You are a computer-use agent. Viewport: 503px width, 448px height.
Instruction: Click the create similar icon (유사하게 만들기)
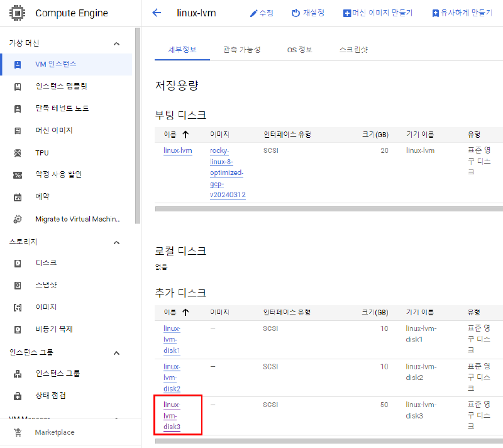coord(435,13)
